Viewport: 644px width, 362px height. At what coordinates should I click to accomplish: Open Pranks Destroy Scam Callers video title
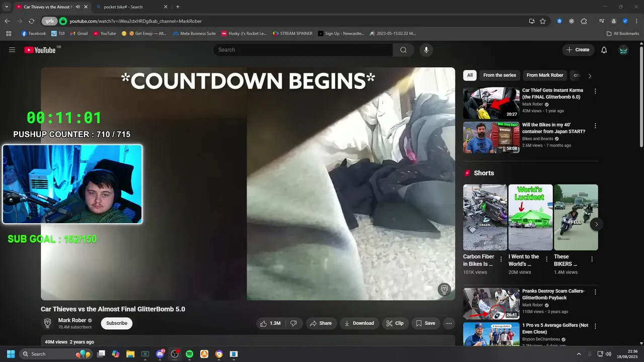click(x=553, y=294)
